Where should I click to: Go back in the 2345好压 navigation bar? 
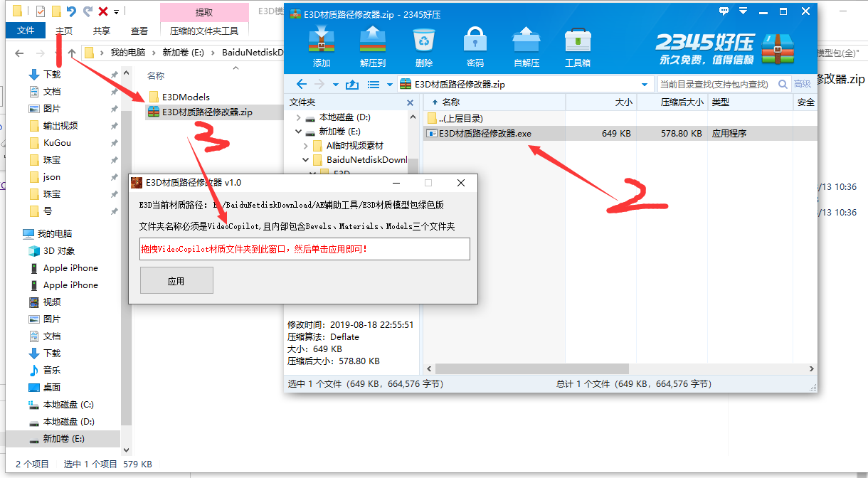pyautogui.click(x=301, y=84)
